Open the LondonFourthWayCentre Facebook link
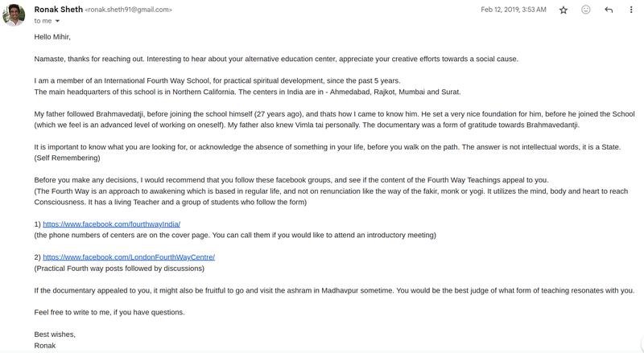This screenshot has height=353, width=644. coord(129,257)
